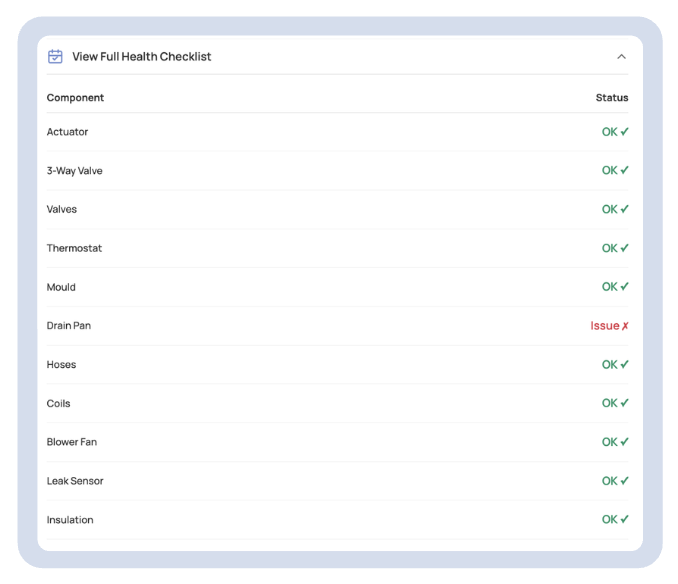Click the Actuator OK checkmark status

click(x=615, y=132)
